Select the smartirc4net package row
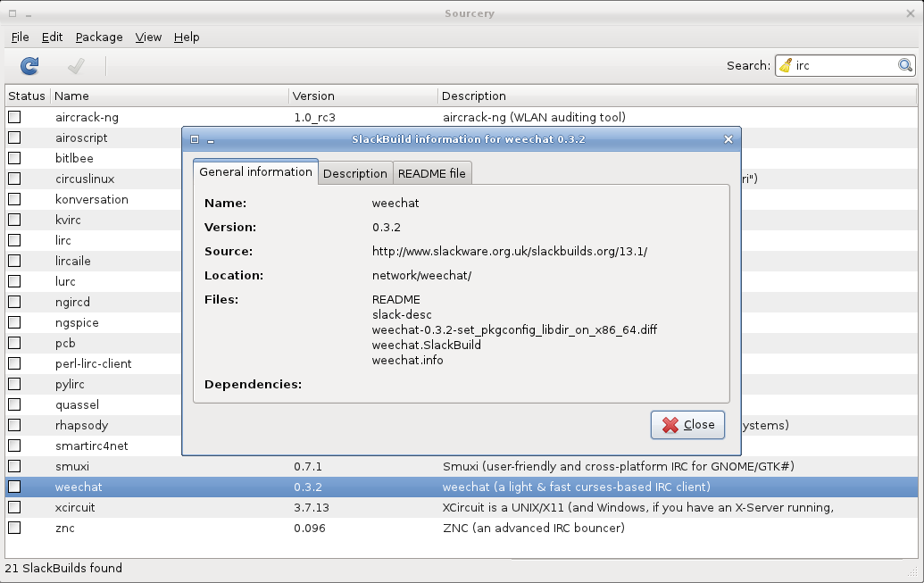The image size is (924, 583). point(95,446)
